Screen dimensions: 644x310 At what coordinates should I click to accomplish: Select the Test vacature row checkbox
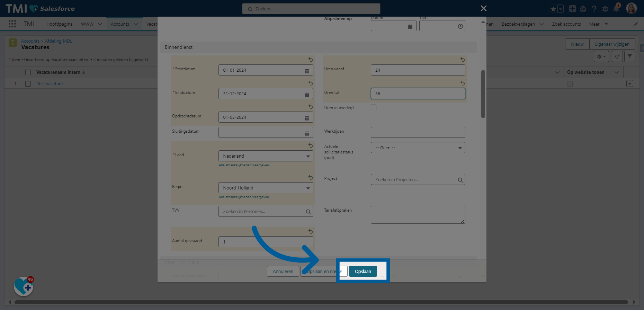[x=28, y=84]
